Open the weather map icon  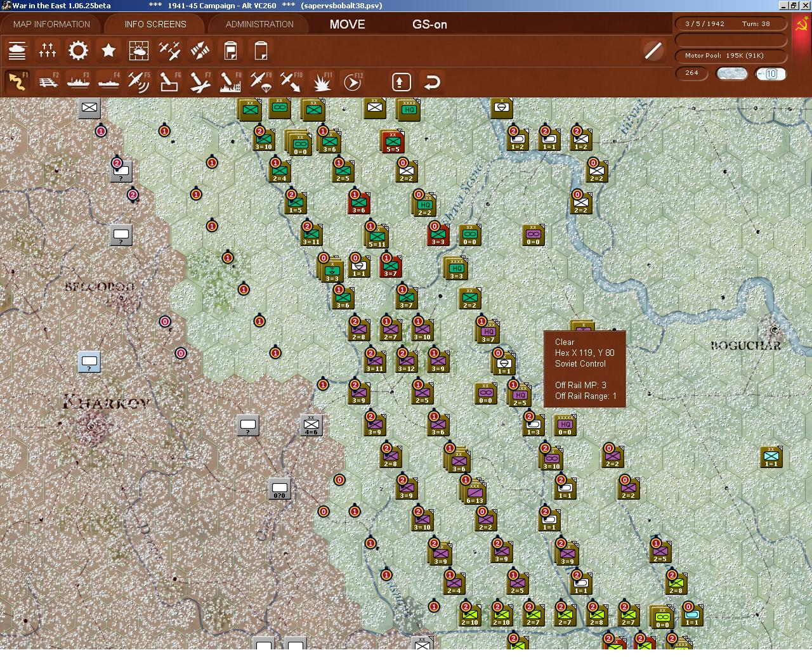(x=139, y=50)
